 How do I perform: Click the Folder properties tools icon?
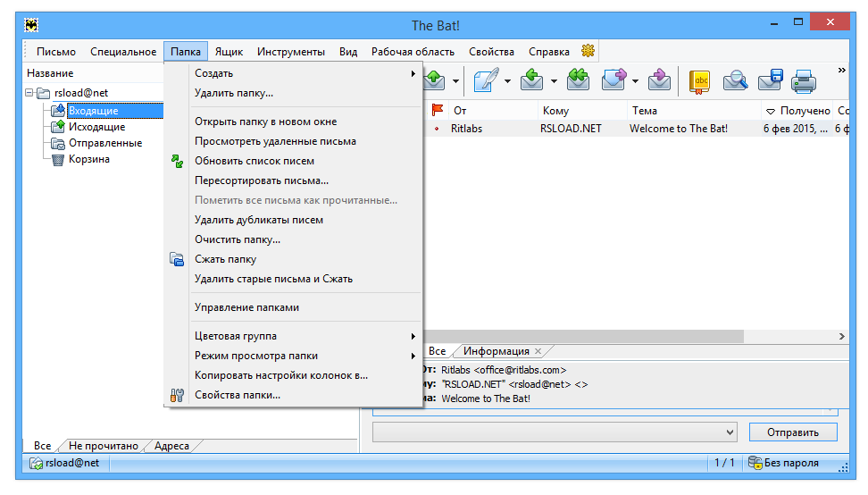[x=177, y=395]
